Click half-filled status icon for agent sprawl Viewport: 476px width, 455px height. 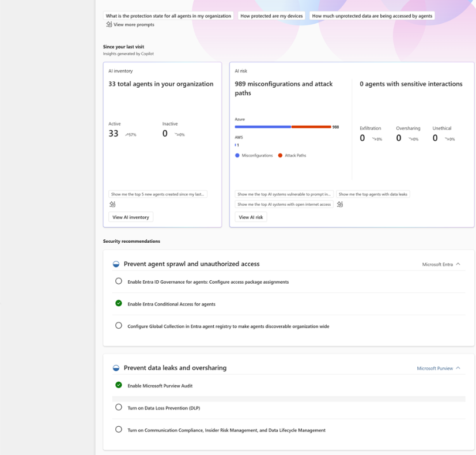click(116, 264)
